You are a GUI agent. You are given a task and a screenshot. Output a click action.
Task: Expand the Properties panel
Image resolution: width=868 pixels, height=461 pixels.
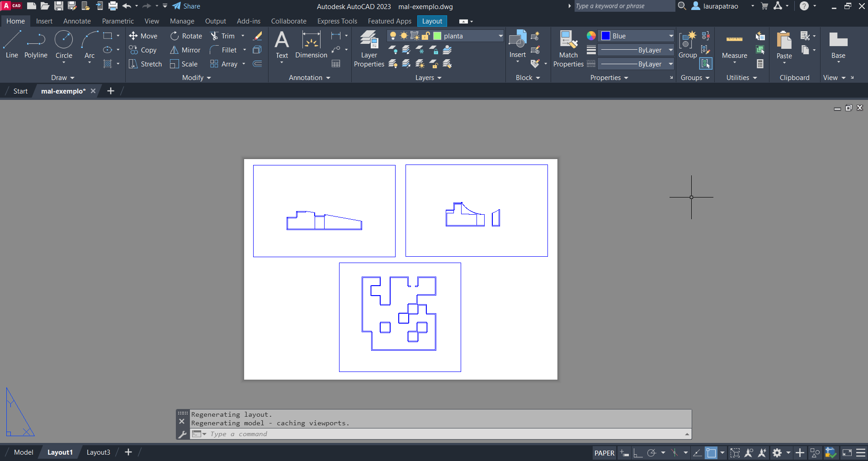[x=609, y=78]
